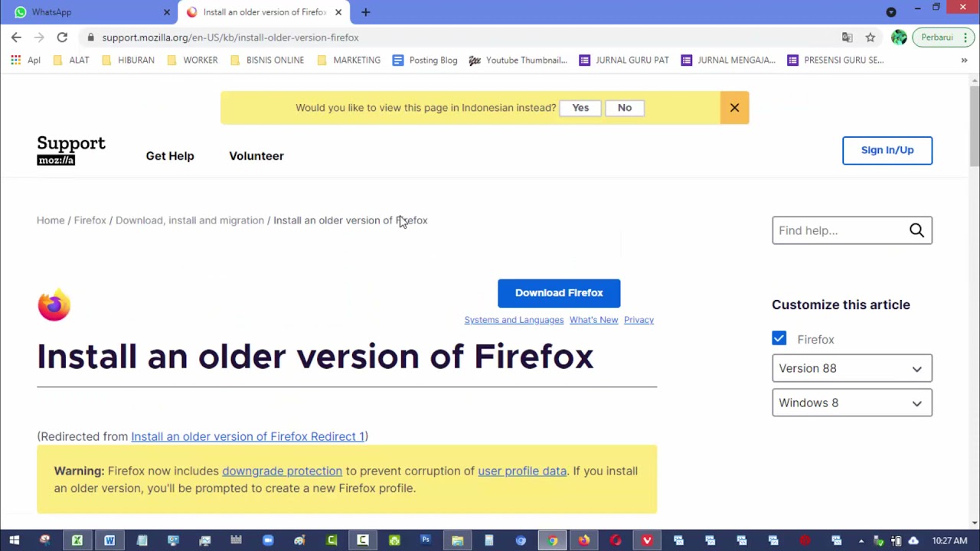The width and height of the screenshot is (980, 551).
Task: Open the user profile data link
Action: (x=522, y=471)
